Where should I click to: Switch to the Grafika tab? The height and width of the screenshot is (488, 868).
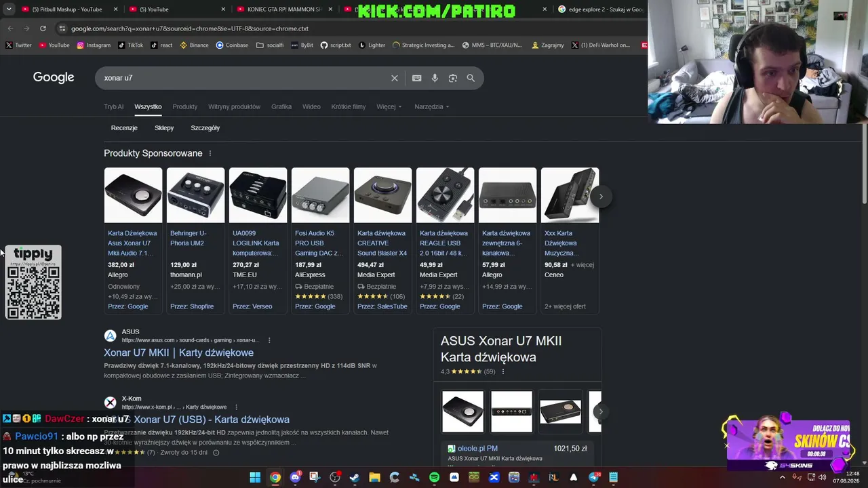281,106
